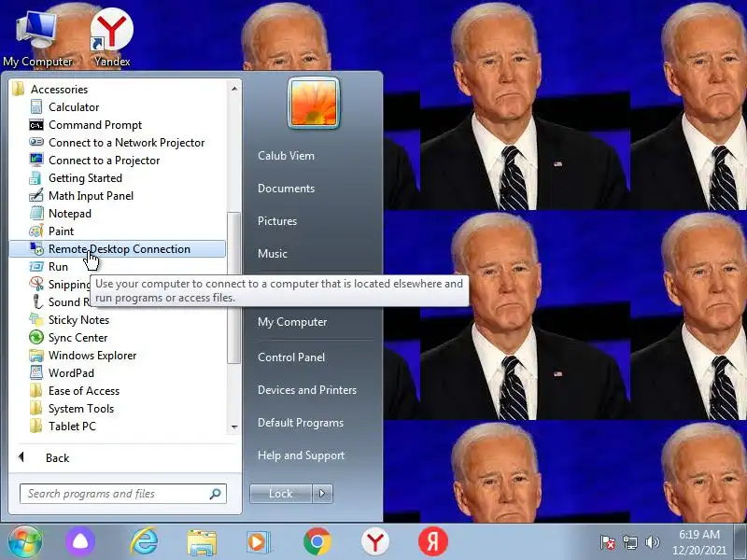Click the programs list scrollbar thumb
The height and width of the screenshot is (560, 747).
click(x=234, y=287)
